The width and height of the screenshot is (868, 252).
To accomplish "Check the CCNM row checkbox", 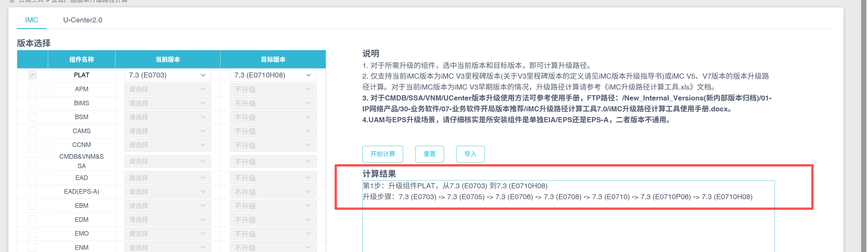I will pos(32,145).
